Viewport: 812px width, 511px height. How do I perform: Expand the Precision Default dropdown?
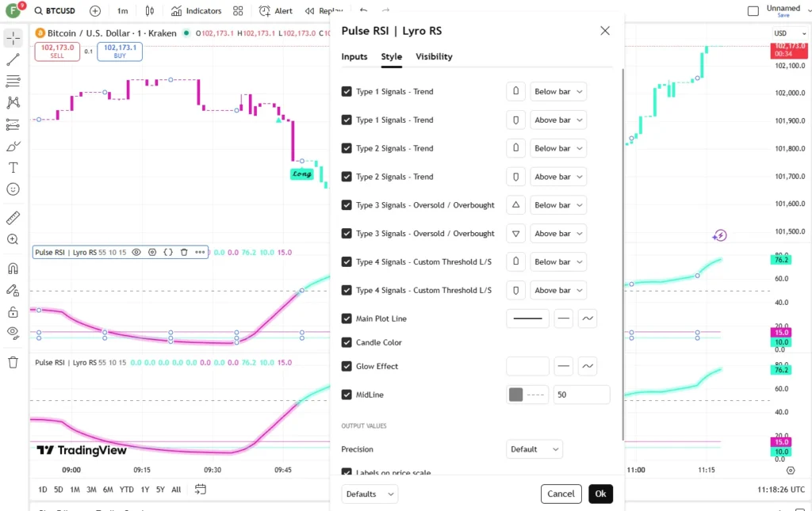[534, 449]
